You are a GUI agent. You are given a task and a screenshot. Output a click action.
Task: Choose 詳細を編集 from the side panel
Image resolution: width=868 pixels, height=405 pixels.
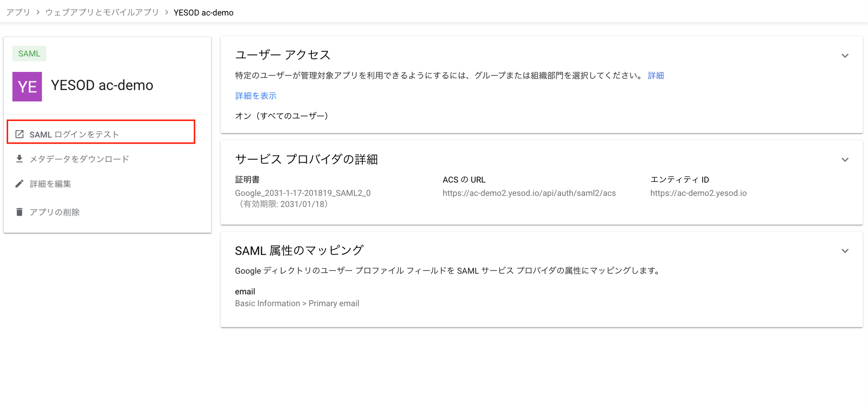coord(50,184)
